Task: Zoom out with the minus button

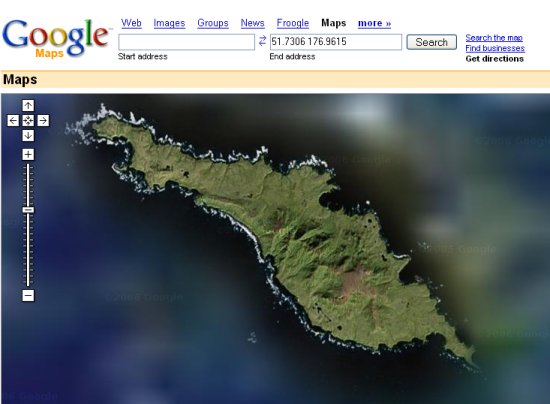Action: [28, 295]
